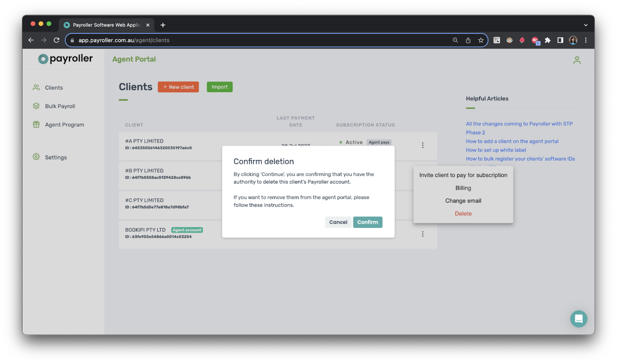Viewport: 617px width, 364px height.
Task: Open a new browser tab
Action: tap(163, 25)
